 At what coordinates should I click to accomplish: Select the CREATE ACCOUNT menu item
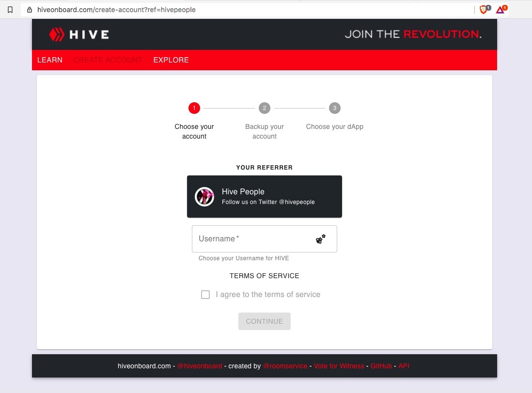(x=108, y=60)
